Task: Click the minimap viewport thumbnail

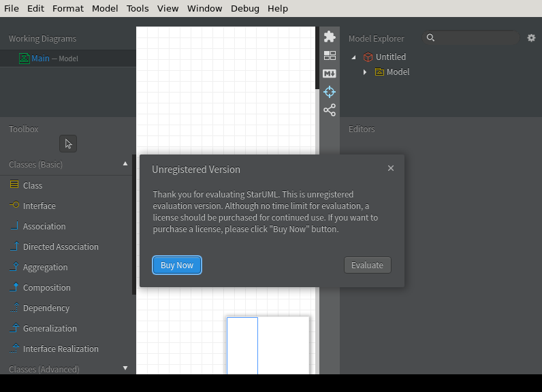Action: (242, 345)
